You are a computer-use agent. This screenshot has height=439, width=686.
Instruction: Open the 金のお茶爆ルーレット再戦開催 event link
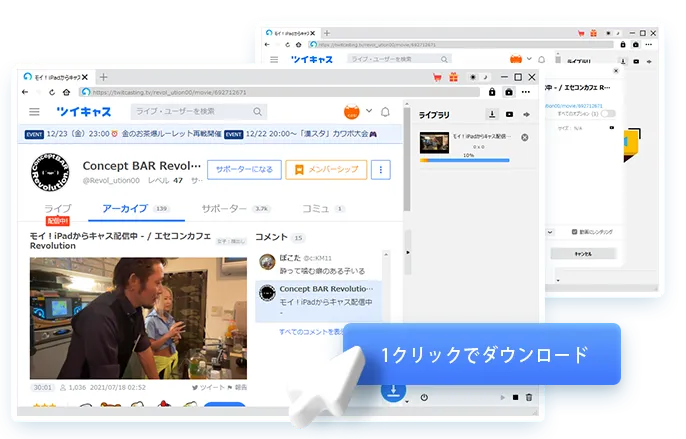click(172, 134)
